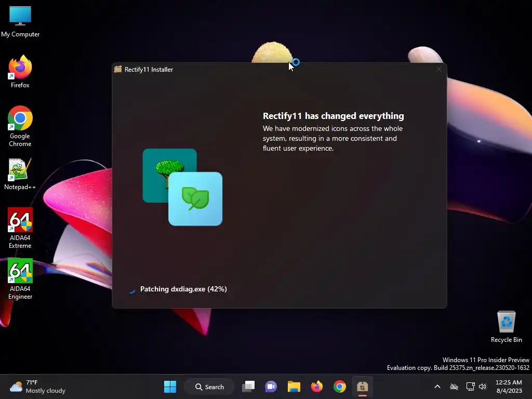Click the 'Patching dxdiag.exe (42%)' status text

[183, 289]
